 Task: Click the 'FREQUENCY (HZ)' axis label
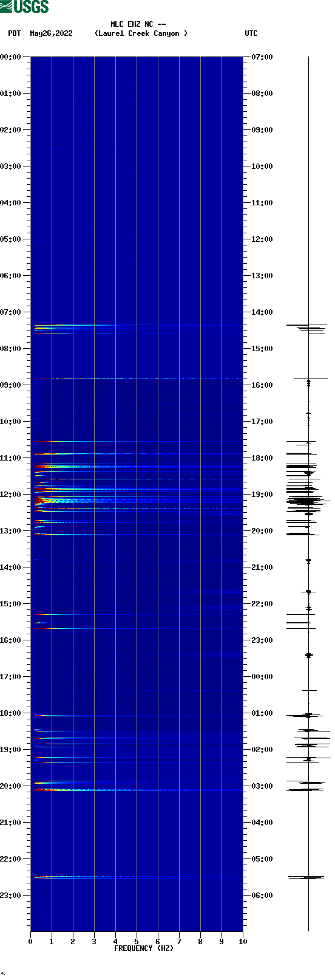[x=144, y=948]
